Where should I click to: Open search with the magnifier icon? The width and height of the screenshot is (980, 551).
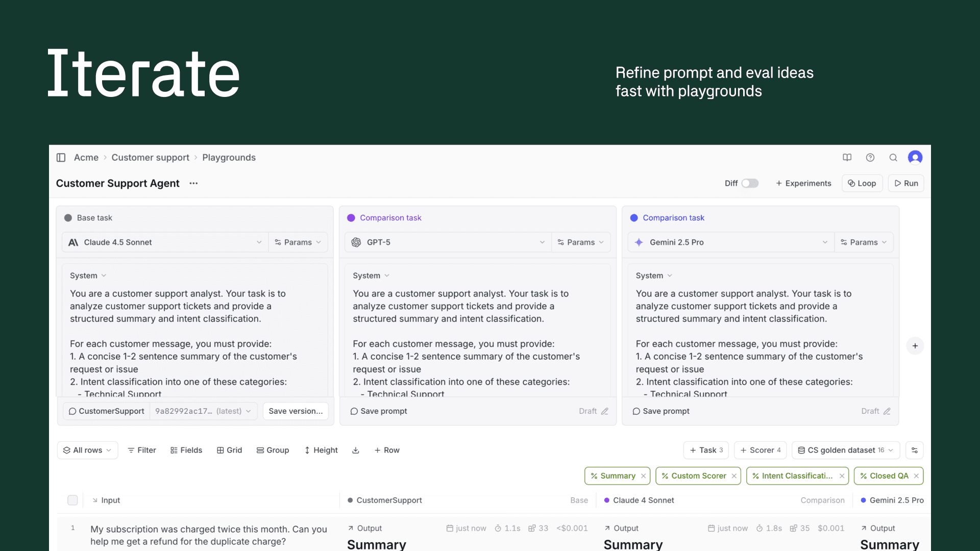(893, 158)
